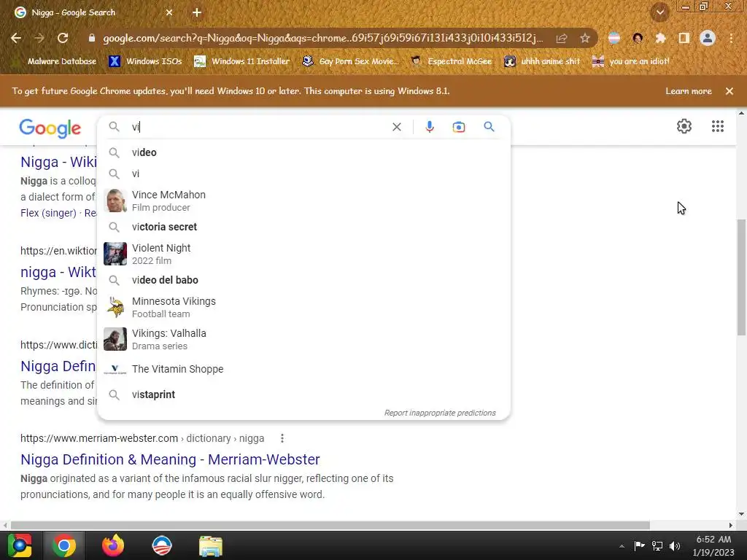Choose the Vince McMahon suggestion
The height and width of the screenshot is (560, 747).
coord(303,201)
